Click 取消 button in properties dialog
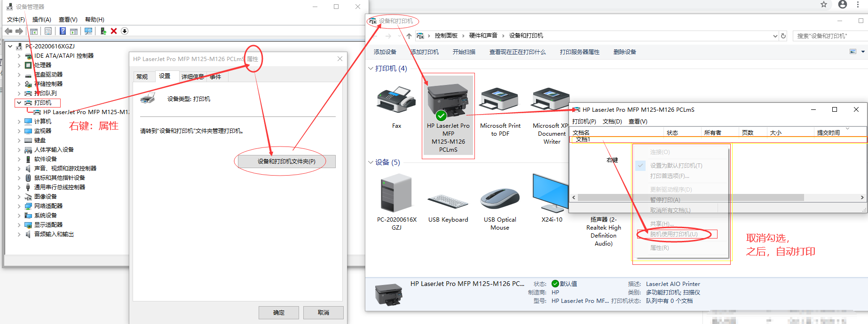This screenshot has height=324, width=868. click(324, 313)
